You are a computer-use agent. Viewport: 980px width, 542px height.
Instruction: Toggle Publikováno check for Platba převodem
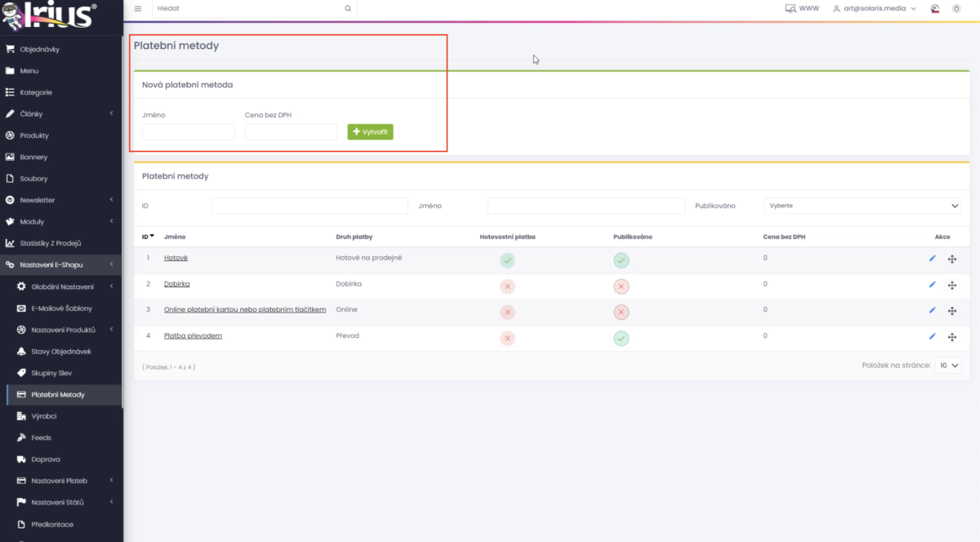[x=621, y=339]
